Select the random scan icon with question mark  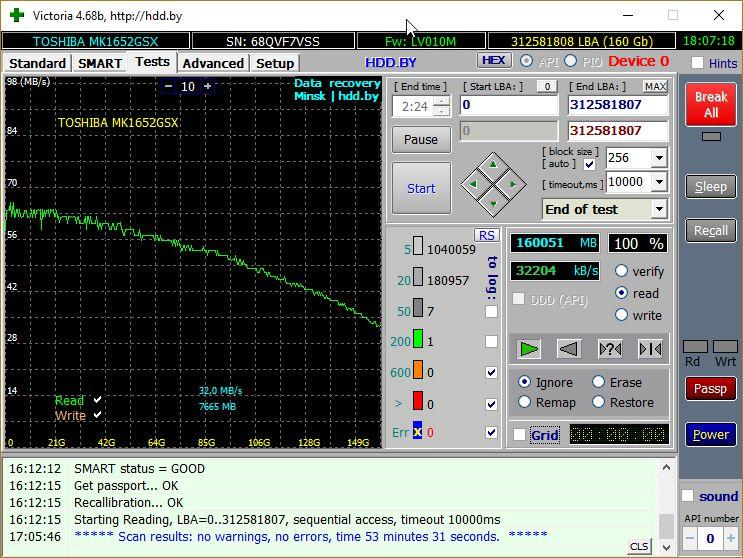[610, 349]
